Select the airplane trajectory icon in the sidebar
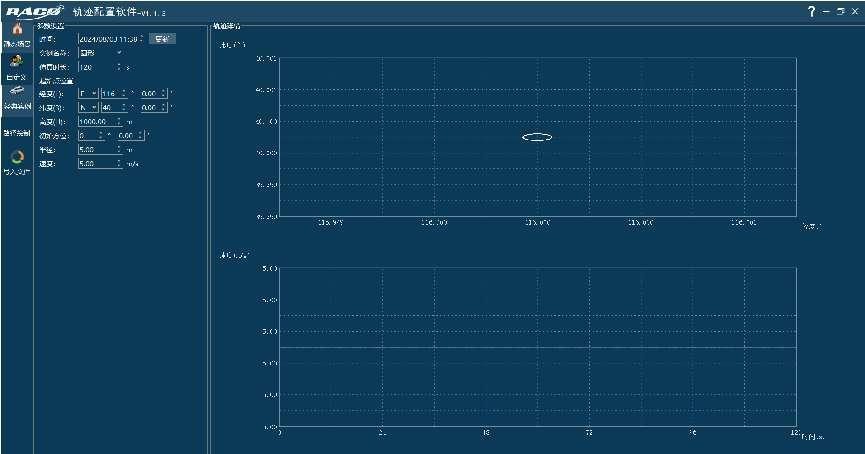Image resolution: width=865 pixels, height=454 pixels. coord(17,90)
